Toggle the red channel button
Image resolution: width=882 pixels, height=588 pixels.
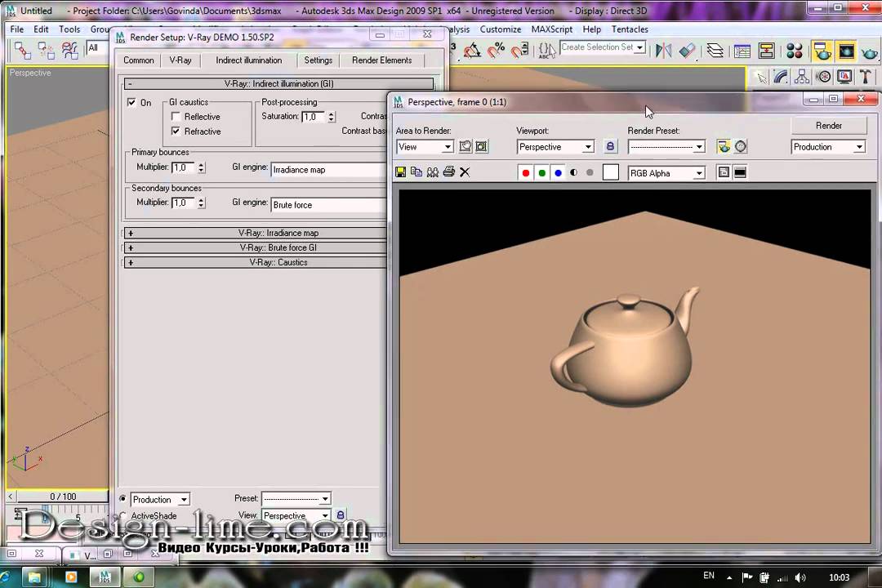pos(525,173)
